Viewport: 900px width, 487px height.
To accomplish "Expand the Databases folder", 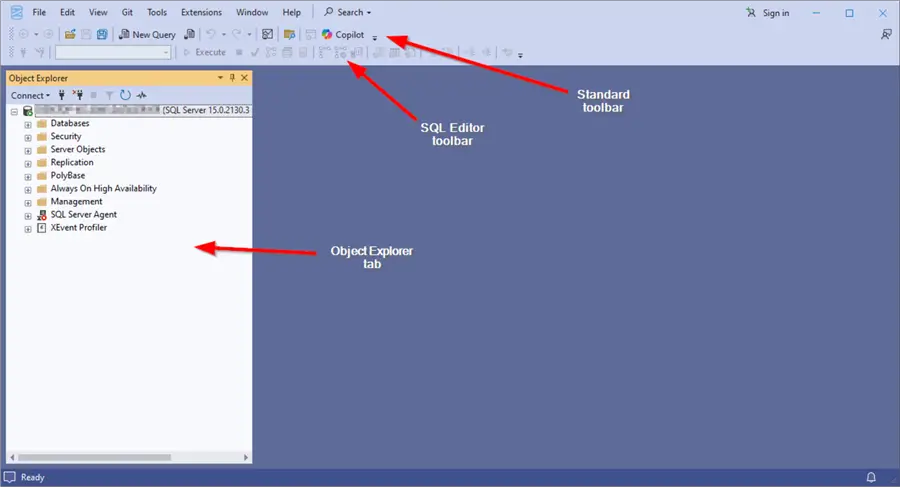I will coord(28,125).
